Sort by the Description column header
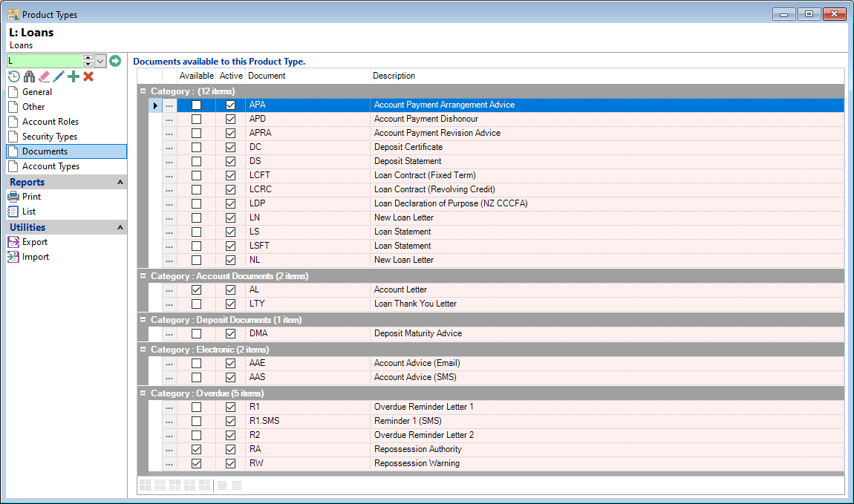This screenshot has width=854, height=504. (607, 76)
